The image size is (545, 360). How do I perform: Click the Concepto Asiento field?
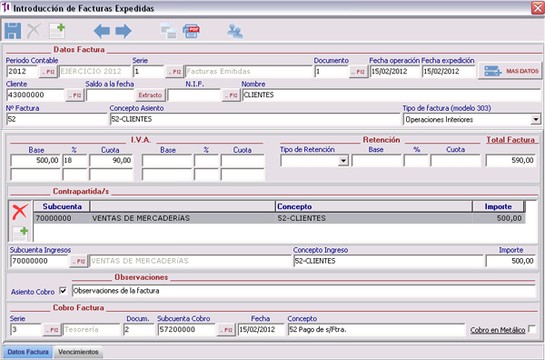(255, 119)
